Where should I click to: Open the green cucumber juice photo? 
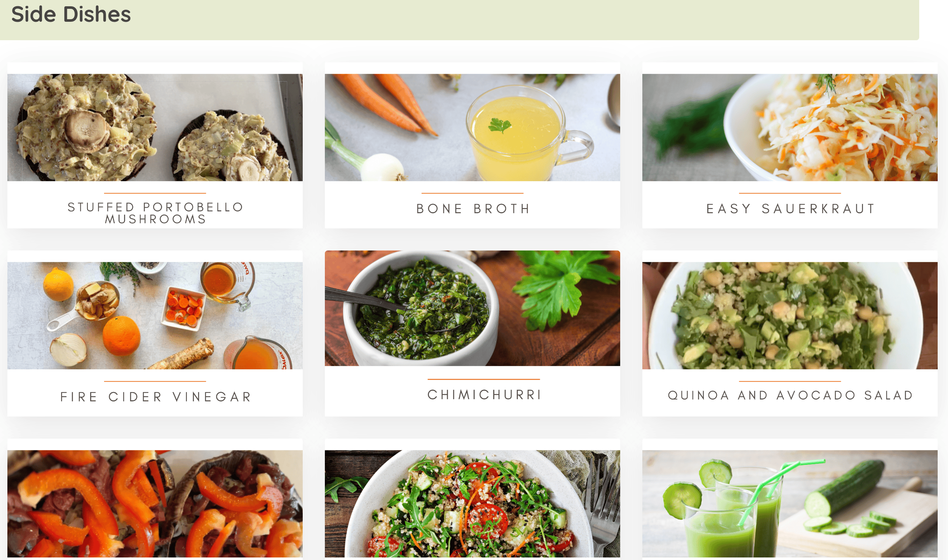790,504
